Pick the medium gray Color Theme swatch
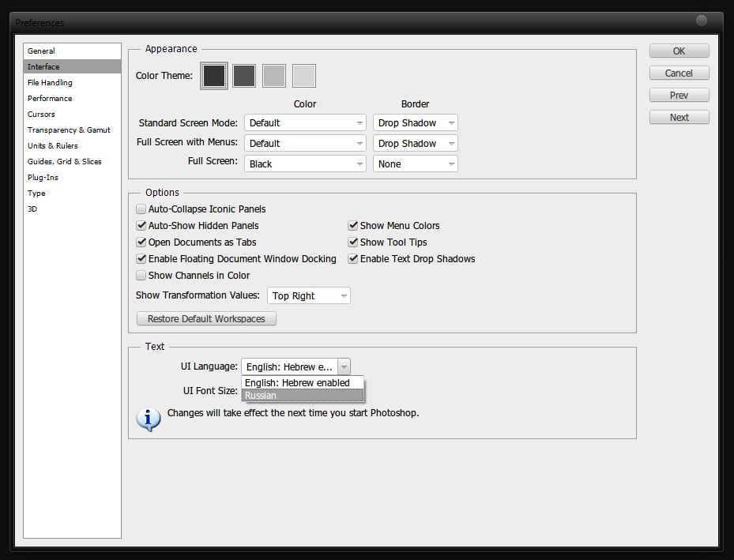Screen dimensions: 734x560 [274, 76]
